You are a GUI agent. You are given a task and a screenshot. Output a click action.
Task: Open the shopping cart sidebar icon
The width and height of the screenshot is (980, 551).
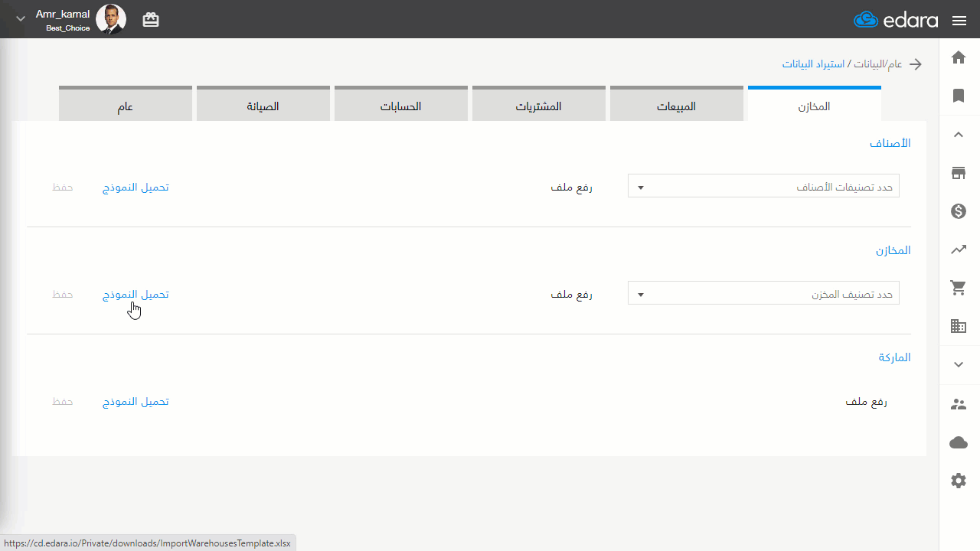[959, 288]
